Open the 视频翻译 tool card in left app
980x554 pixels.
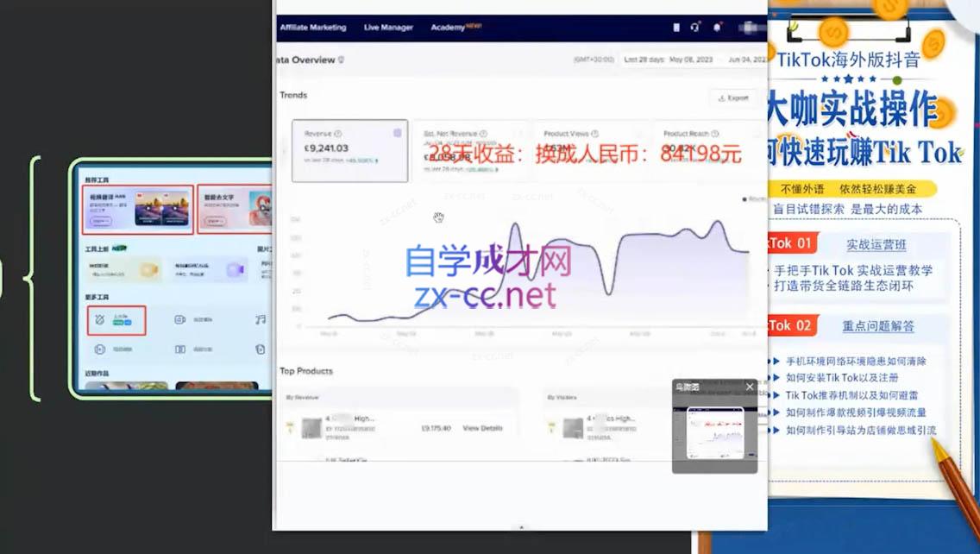click(x=137, y=210)
